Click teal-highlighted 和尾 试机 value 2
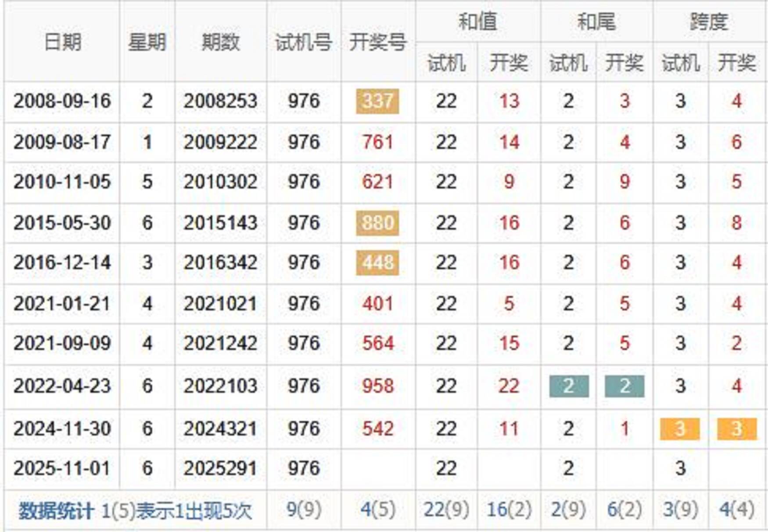Screen dimensions: 768x532 tap(569, 386)
